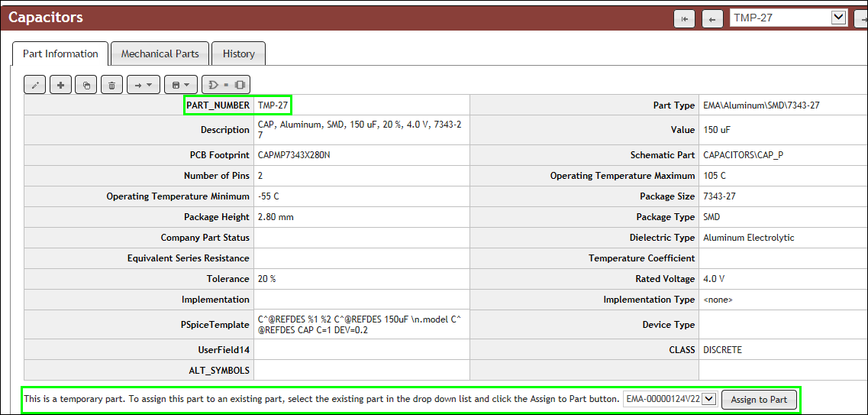The height and width of the screenshot is (415, 868).
Task: Click the UserField14 label
Action: coord(224,350)
